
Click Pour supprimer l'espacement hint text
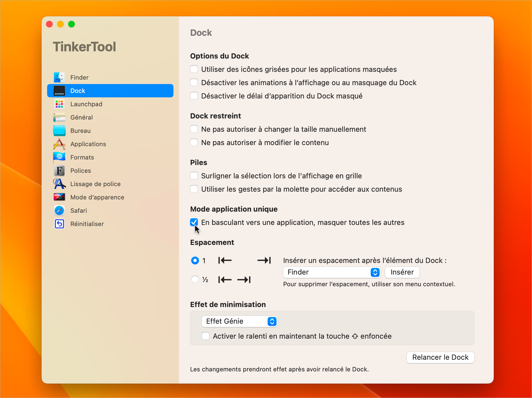click(x=369, y=284)
